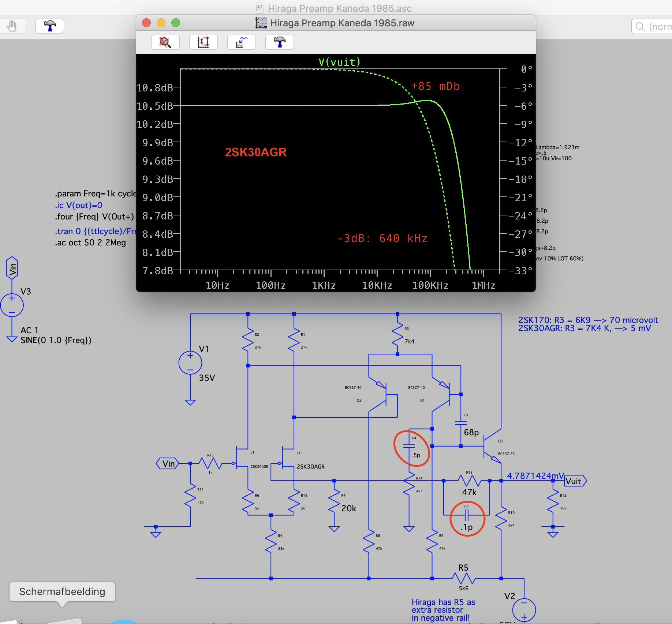This screenshot has width=672, height=624.
Task: Select transistor Q1 BC327-40
Action: [x=444, y=394]
